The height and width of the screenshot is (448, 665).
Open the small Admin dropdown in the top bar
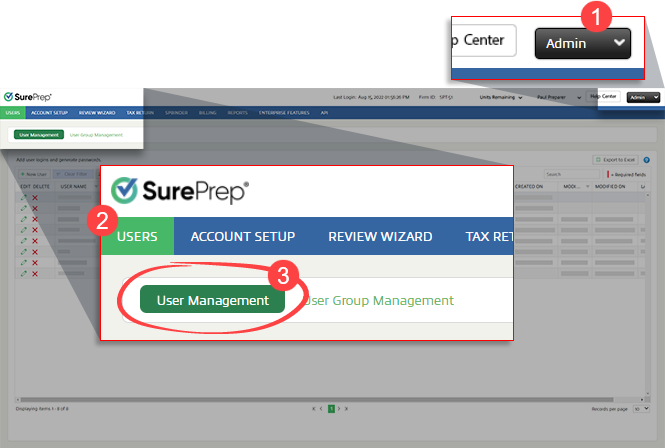pos(643,97)
